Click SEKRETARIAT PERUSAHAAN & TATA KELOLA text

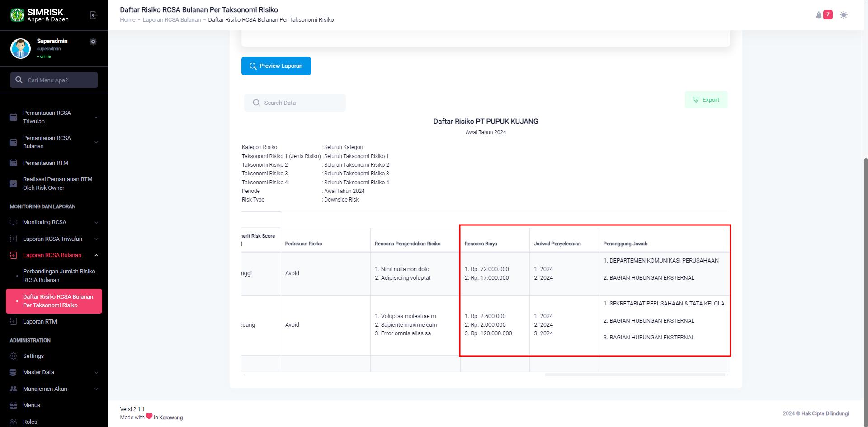[x=667, y=304]
